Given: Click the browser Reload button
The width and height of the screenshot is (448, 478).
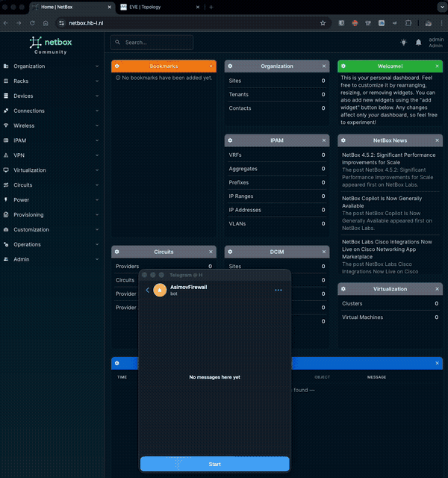Looking at the screenshot, I should pos(32,23).
